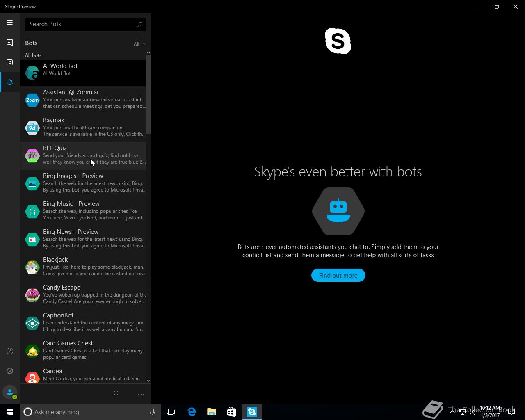Click Cortana microphone icon
Viewport: 525px width, 420px height.
click(x=152, y=412)
